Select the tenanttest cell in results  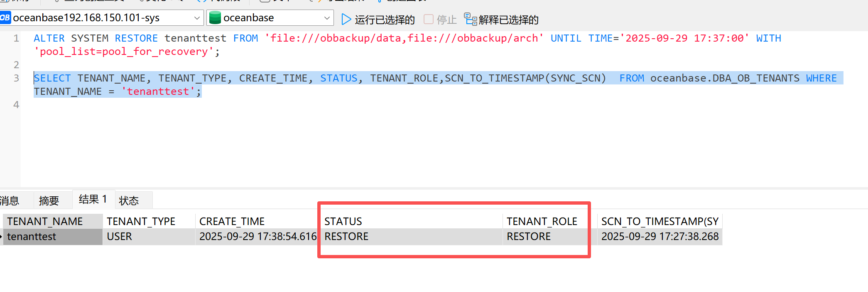[32, 236]
